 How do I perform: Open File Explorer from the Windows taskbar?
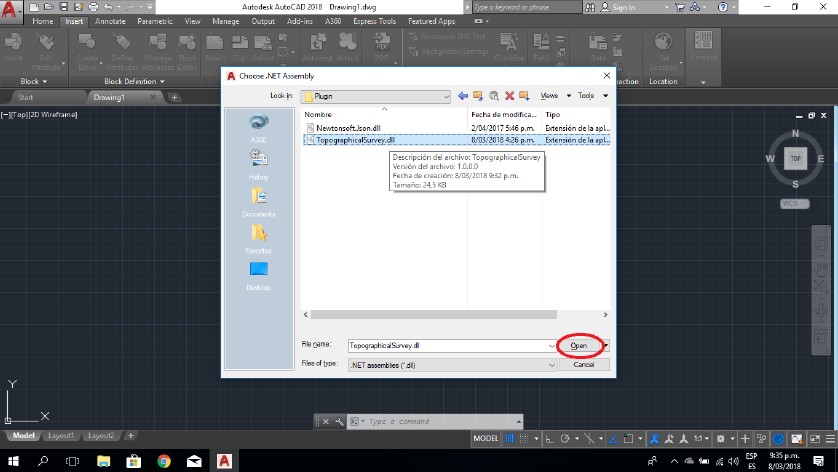[103, 461]
